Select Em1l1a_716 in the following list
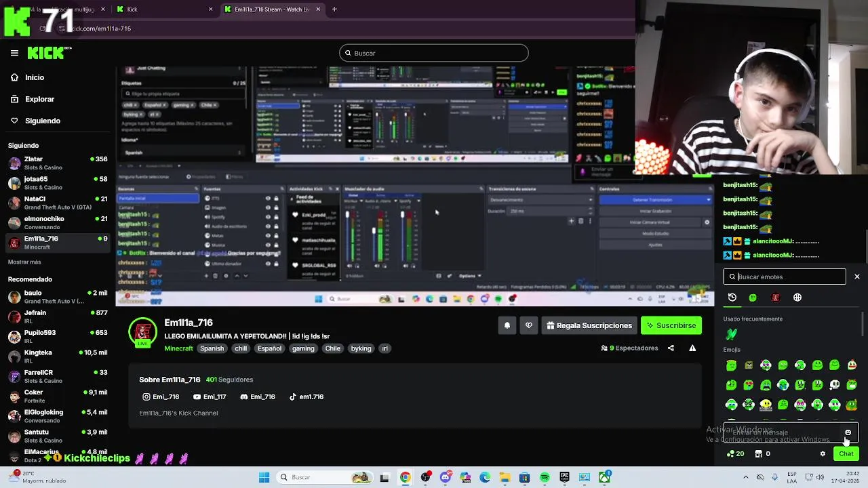 coord(58,242)
